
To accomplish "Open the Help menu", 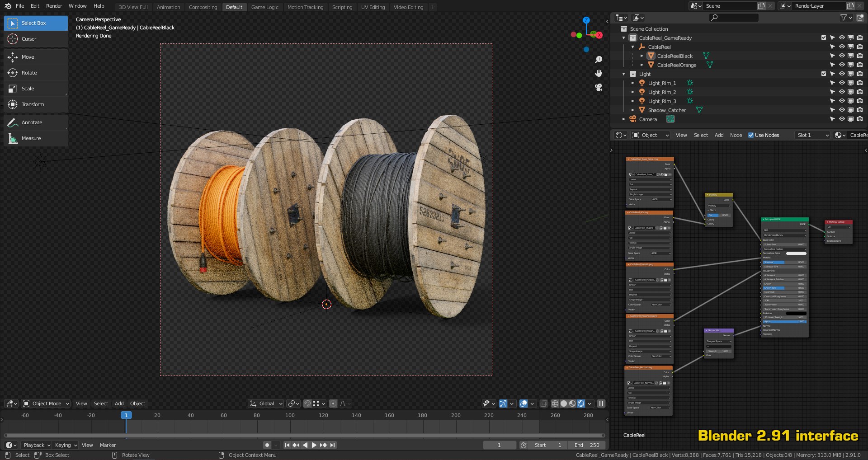I will click(99, 6).
